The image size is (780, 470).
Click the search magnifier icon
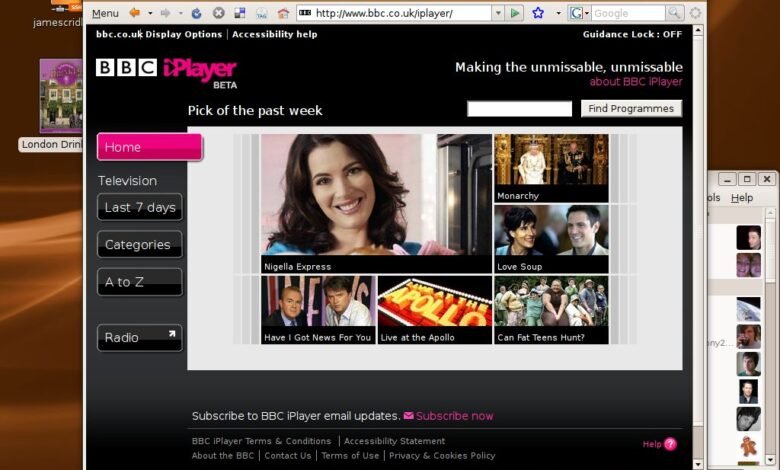click(674, 13)
